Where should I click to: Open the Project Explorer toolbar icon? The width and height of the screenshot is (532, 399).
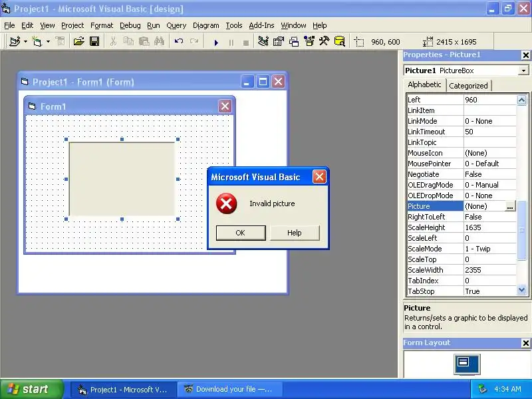(x=263, y=41)
